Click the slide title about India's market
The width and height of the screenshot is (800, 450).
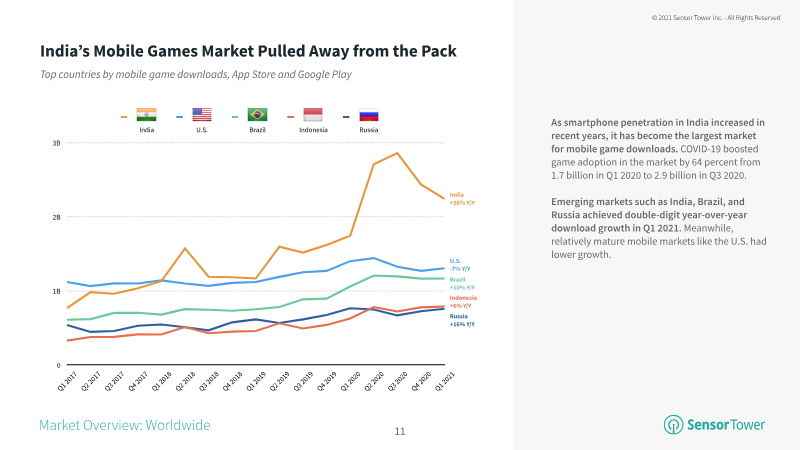click(248, 51)
